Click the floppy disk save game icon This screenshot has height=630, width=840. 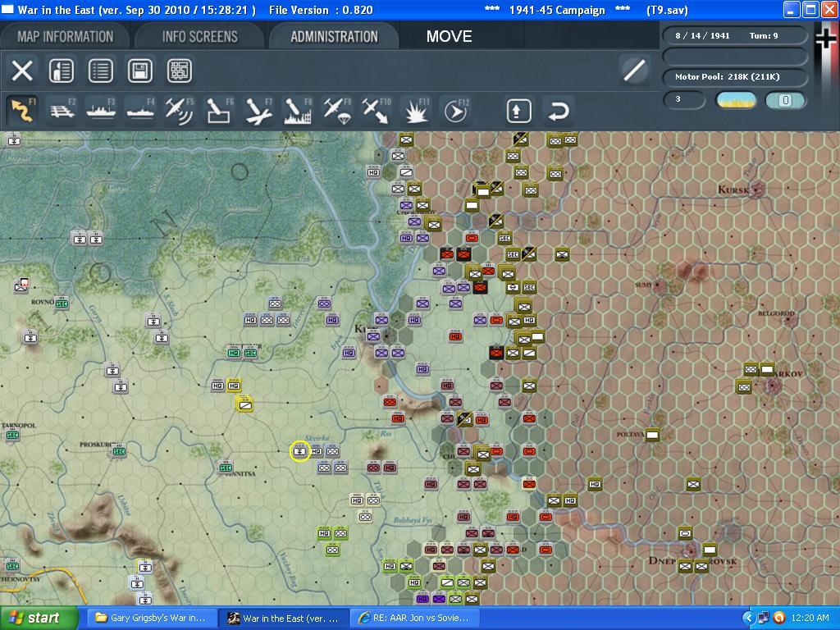(x=139, y=71)
